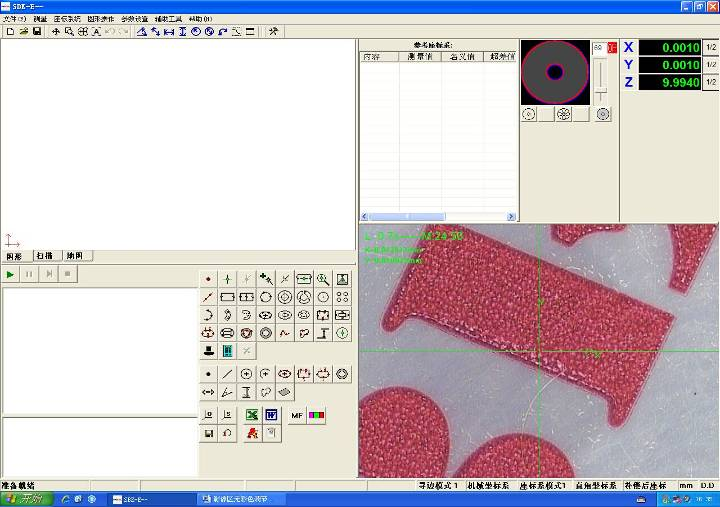The height and width of the screenshot is (507, 720).
Task: Click the cyan highlighted panel icon
Action: (x=227, y=351)
